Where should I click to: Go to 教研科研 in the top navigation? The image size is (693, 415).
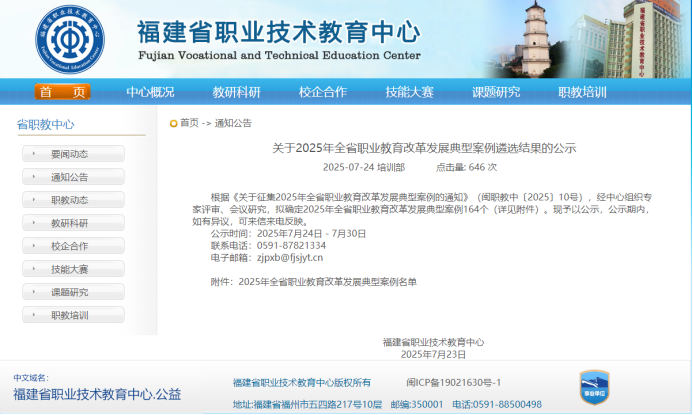(236, 92)
